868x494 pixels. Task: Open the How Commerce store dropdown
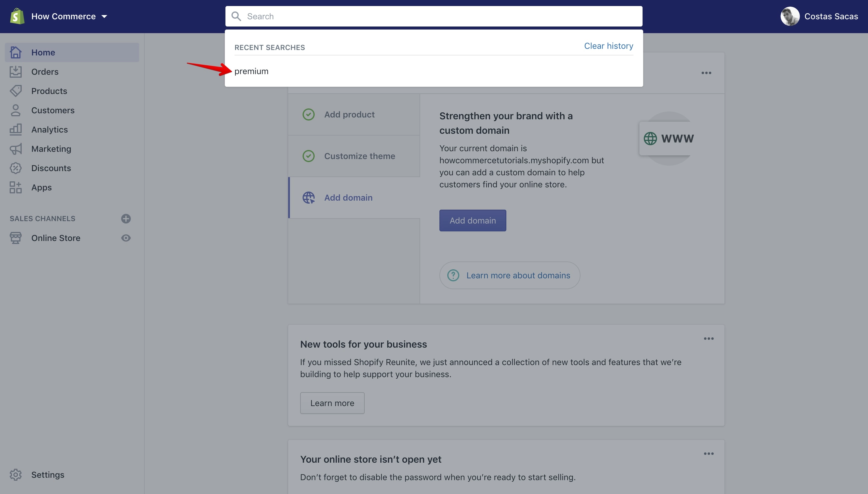coord(69,16)
